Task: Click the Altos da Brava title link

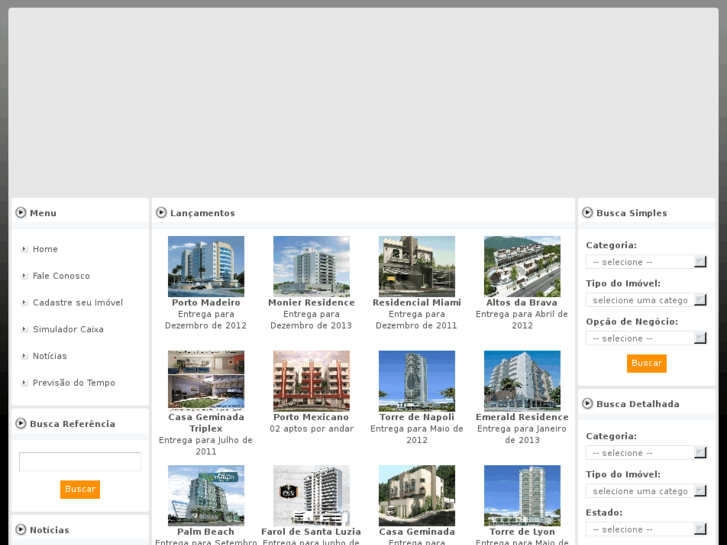Action: pyautogui.click(x=522, y=302)
